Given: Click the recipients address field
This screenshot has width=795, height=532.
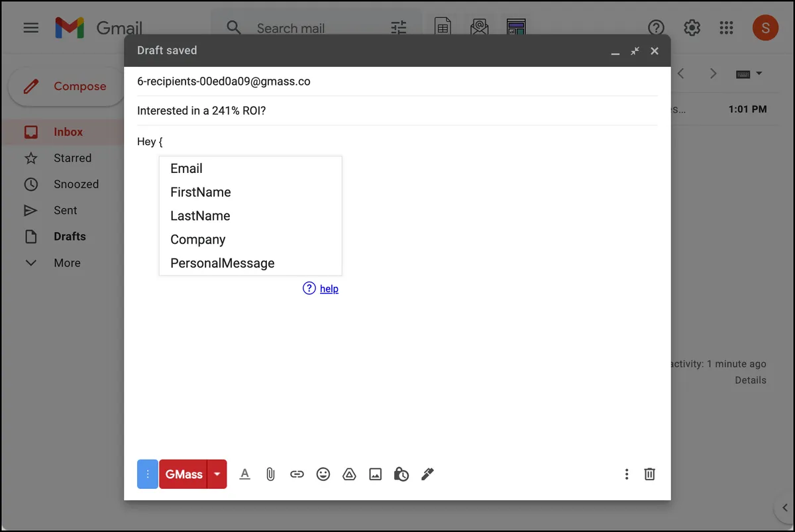Looking at the screenshot, I should (397, 81).
